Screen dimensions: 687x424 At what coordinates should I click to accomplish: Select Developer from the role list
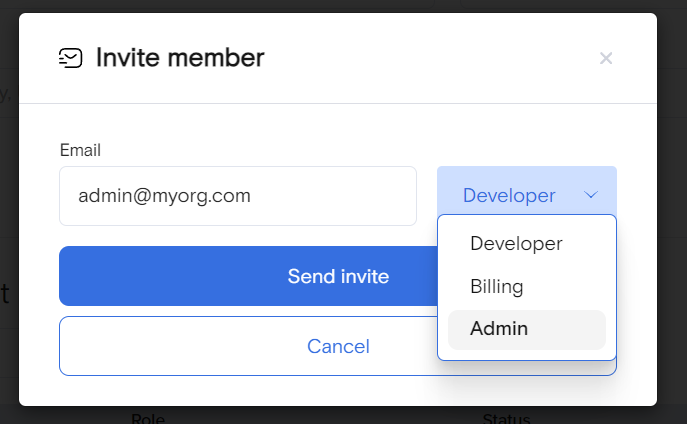click(x=516, y=243)
